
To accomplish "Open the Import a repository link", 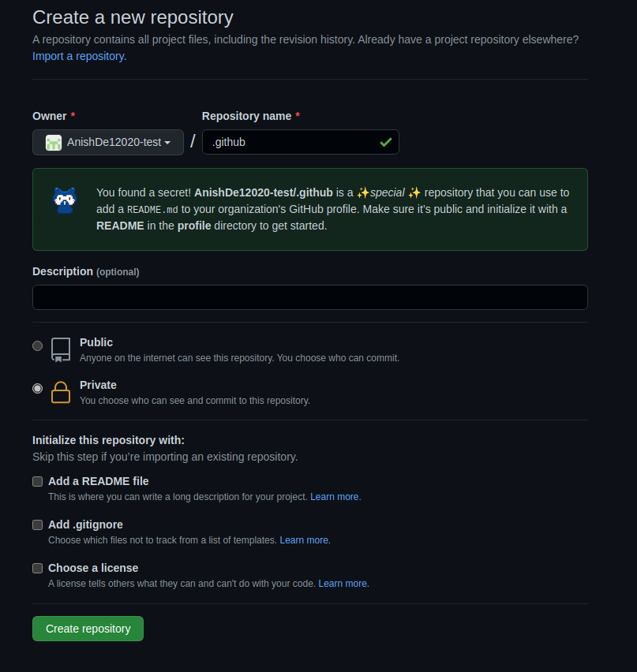I will pyautogui.click(x=80, y=56).
